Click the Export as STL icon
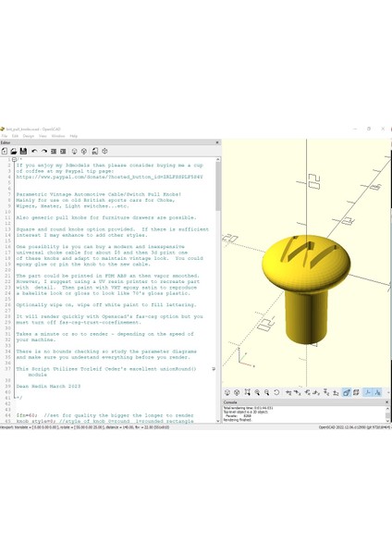This screenshot has height=555, width=392. coord(95,151)
